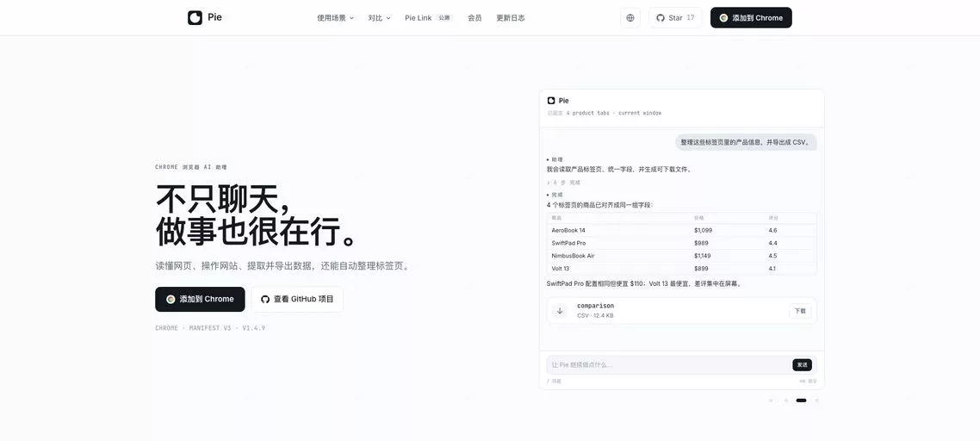This screenshot has width=980, height=441.
Task: Click the 公测 badge beside Pie Link
Action: tap(443, 17)
